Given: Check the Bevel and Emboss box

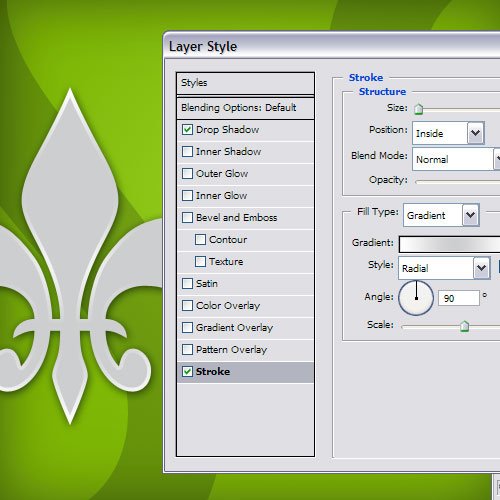Looking at the screenshot, I should tap(187, 218).
